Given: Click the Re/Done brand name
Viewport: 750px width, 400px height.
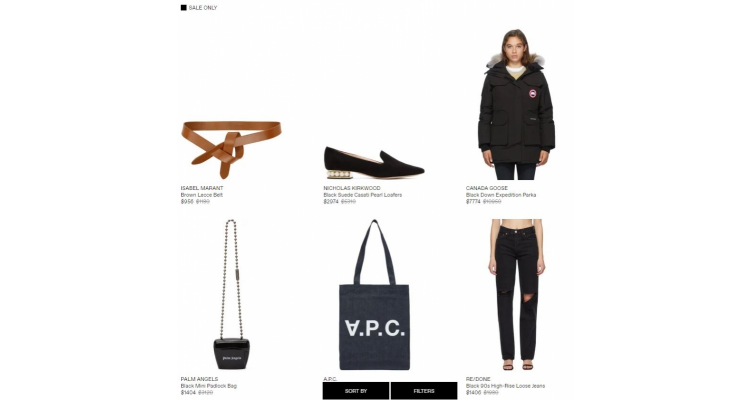Looking at the screenshot, I should click(478, 379).
